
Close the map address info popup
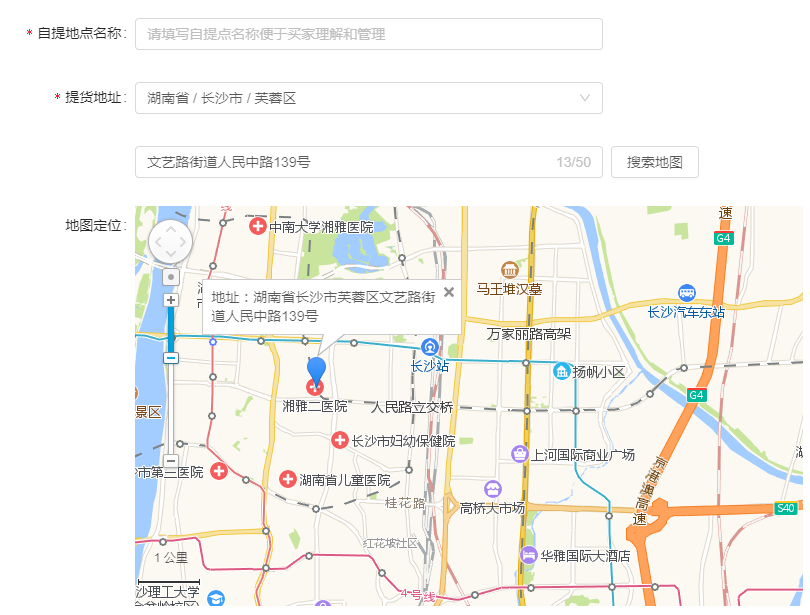(449, 292)
